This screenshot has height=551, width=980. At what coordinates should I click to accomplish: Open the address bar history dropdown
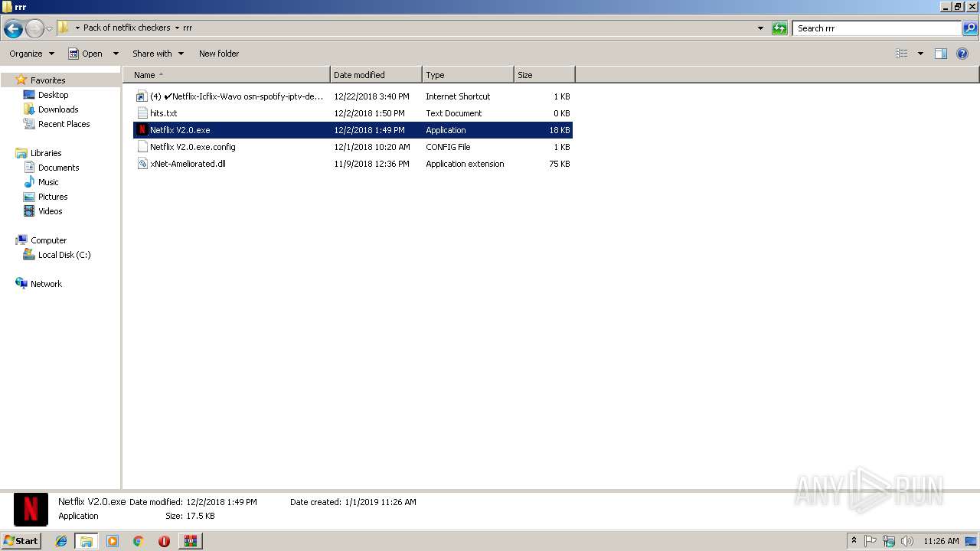click(760, 28)
